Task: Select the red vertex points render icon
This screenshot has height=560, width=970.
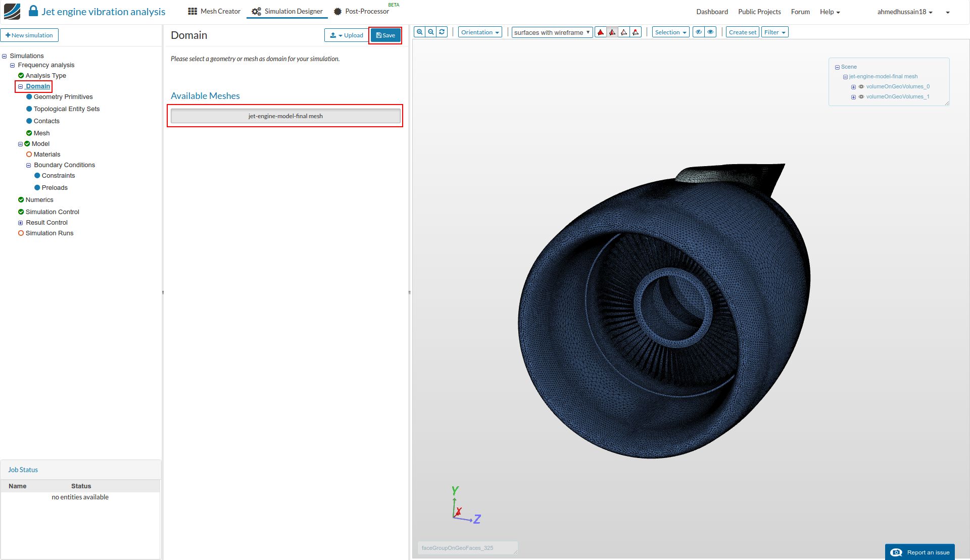Action: 636,32
